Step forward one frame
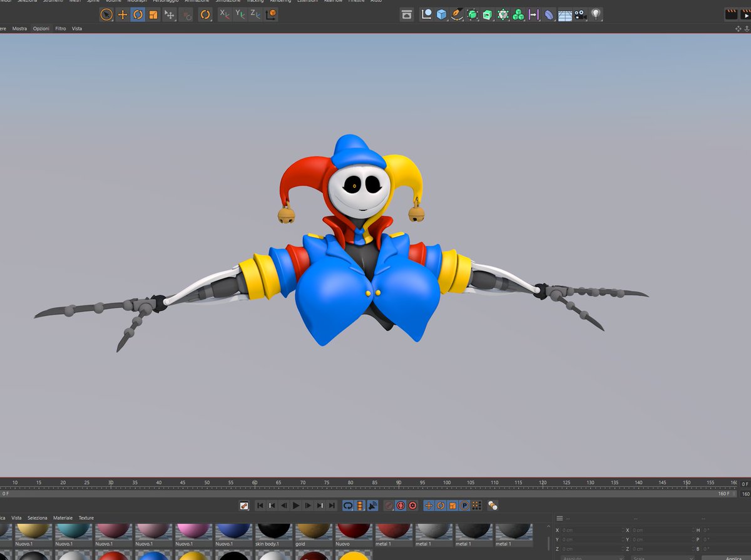 click(308, 506)
